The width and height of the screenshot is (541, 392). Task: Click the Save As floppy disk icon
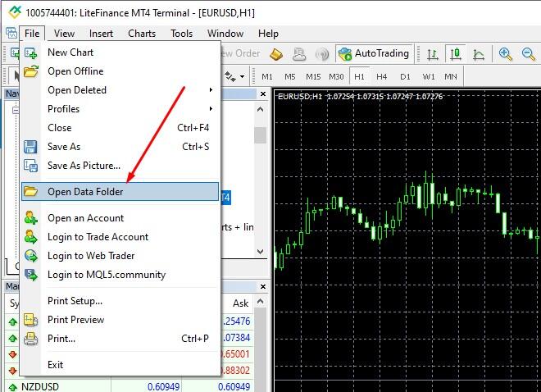click(x=30, y=147)
